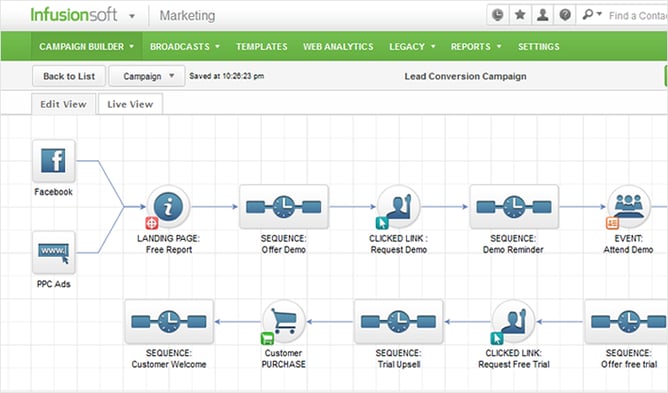Viewport: 668px width, 393px height.
Task: Click the help question mark icon
Action: pyautogui.click(x=565, y=15)
